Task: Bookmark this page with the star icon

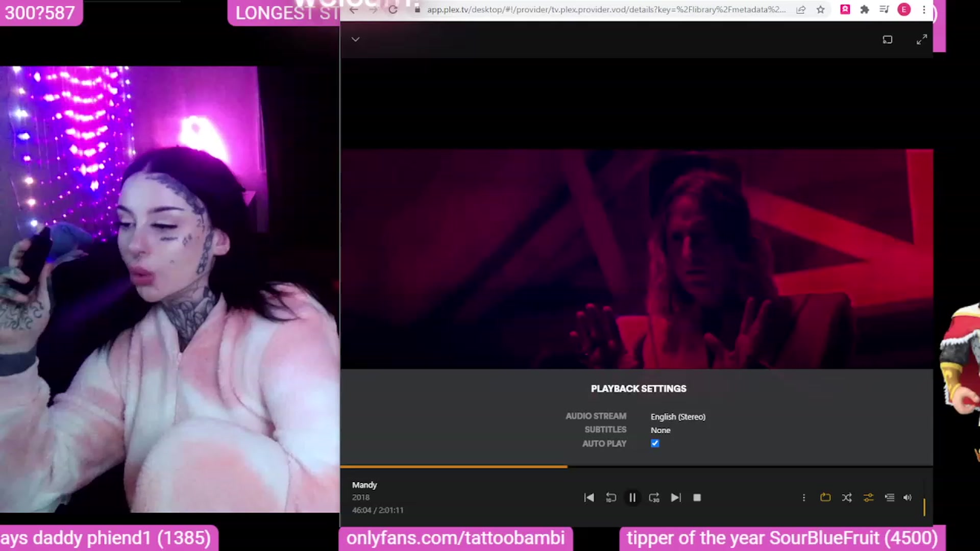Action: (x=820, y=10)
